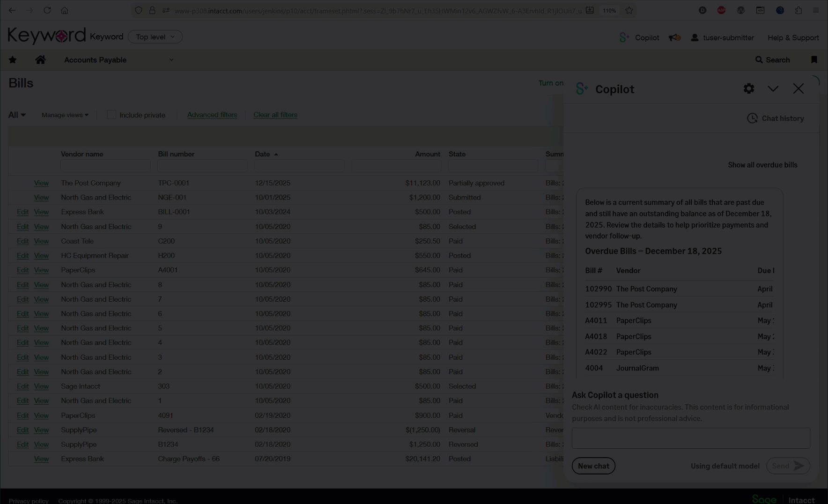Check the Include private checkbox
This screenshot has height=504, width=828.
coord(111,115)
